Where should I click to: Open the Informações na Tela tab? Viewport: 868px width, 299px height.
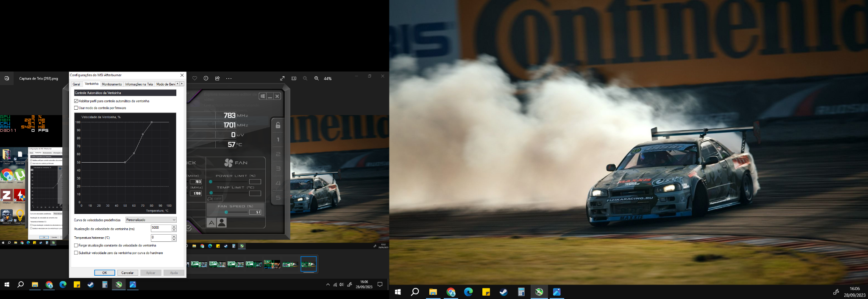tap(139, 84)
